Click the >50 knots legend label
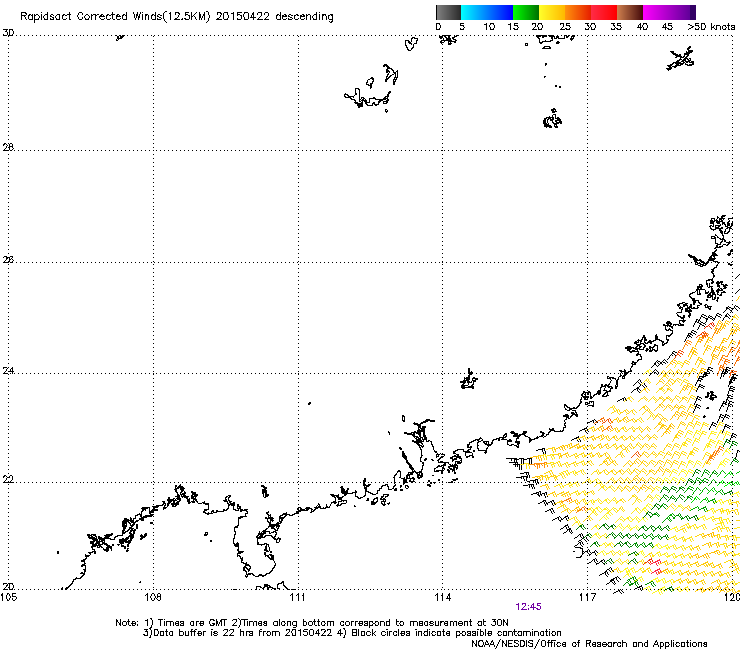Image resolution: width=740 pixels, height=650 pixels. [x=711, y=27]
